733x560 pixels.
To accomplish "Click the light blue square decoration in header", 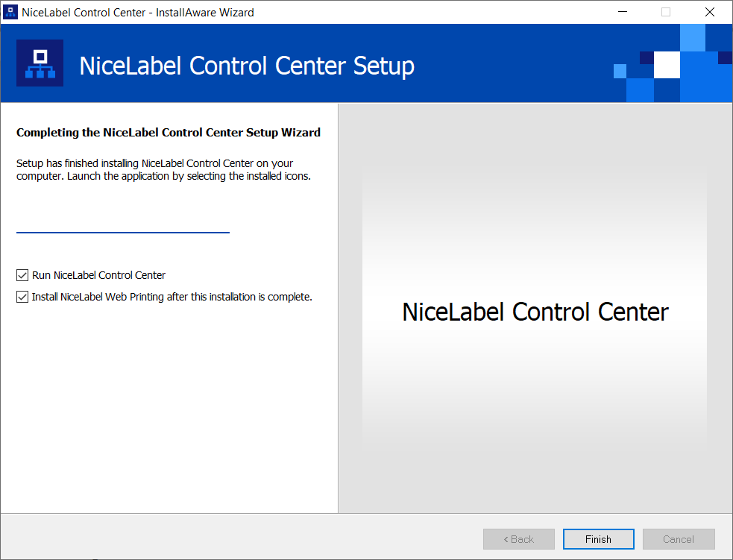I will pos(693,38).
